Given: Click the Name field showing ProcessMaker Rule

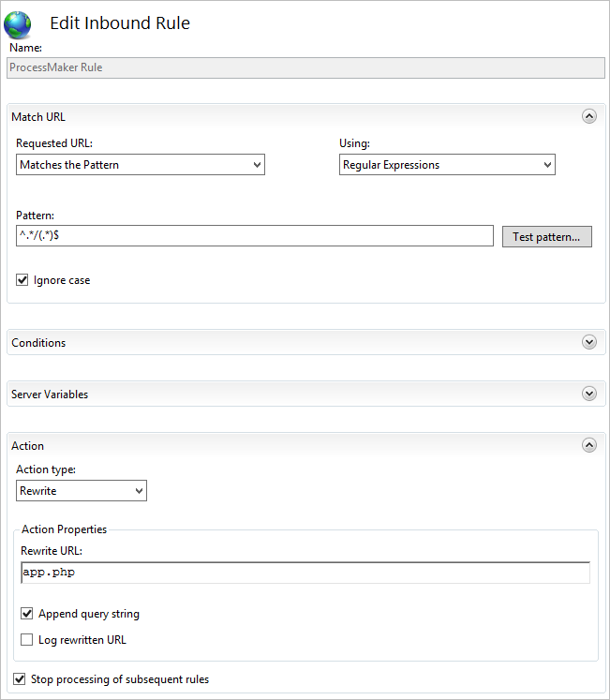Looking at the screenshot, I should (305, 67).
